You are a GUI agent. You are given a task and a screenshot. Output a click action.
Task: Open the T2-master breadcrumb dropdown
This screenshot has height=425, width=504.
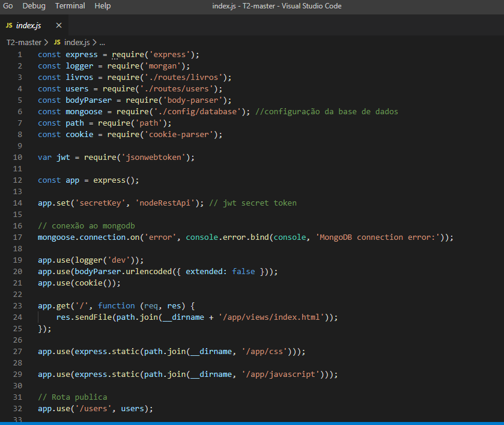tap(23, 42)
